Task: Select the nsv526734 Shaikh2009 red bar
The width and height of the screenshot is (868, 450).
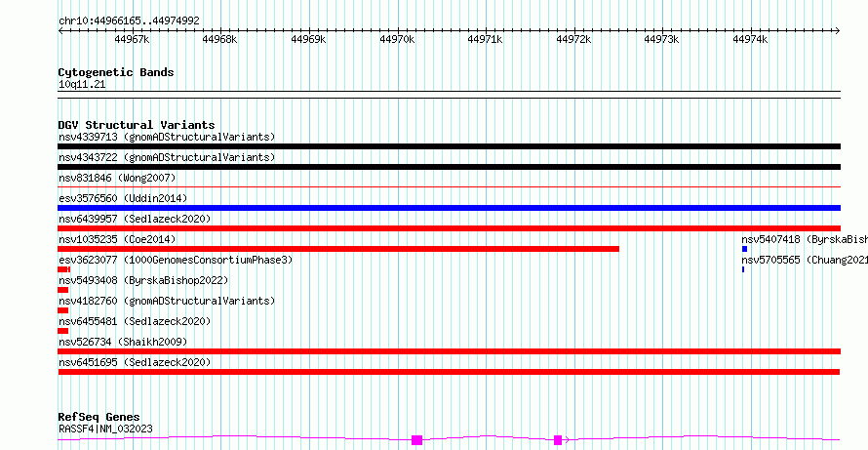Action: [449, 351]
